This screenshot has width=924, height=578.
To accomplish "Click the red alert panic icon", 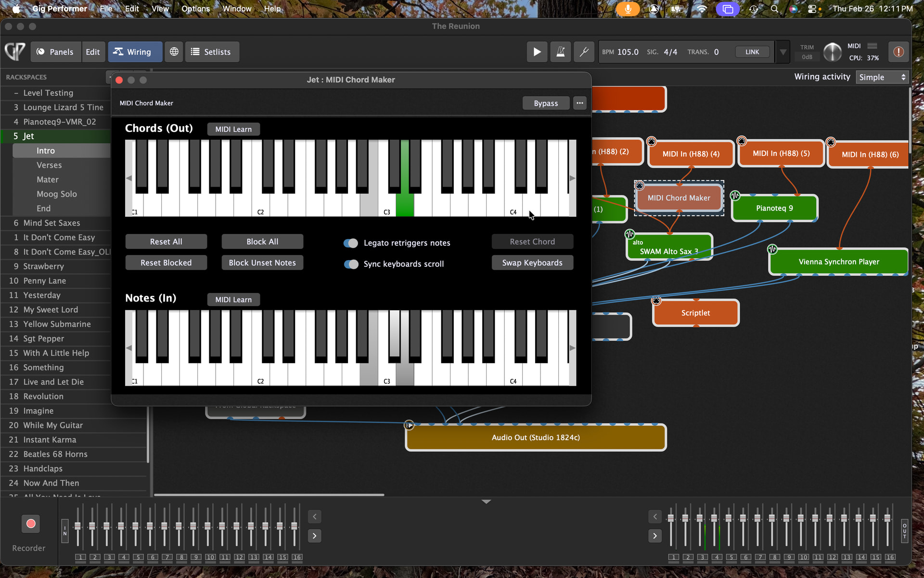I will click(x=898, y=52).
